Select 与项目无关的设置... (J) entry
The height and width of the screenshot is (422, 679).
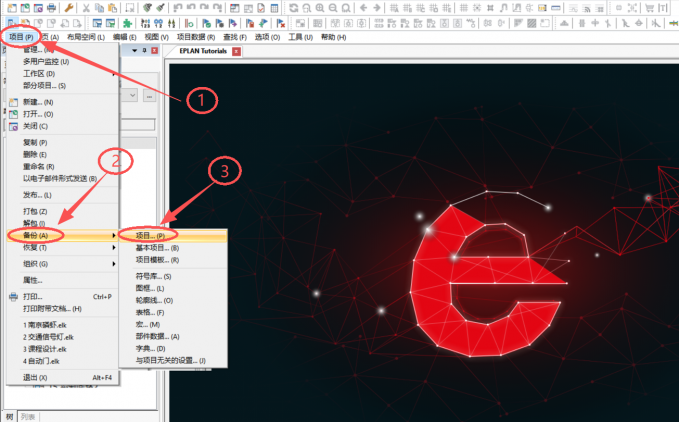173,361
